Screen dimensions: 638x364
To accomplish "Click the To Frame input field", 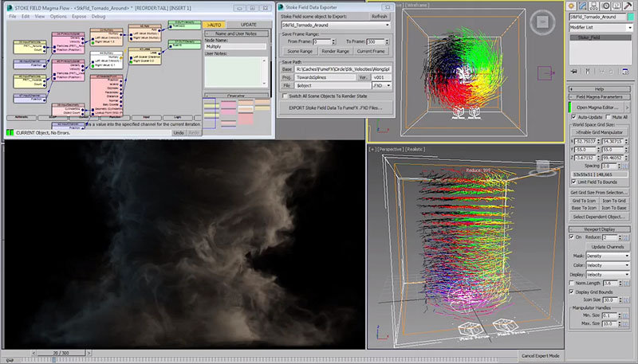I will (373, 41).
